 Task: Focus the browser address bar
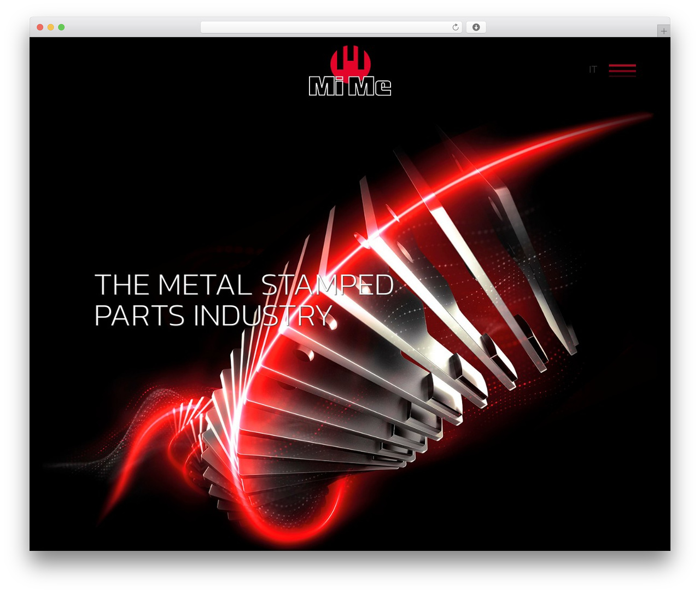331,27
